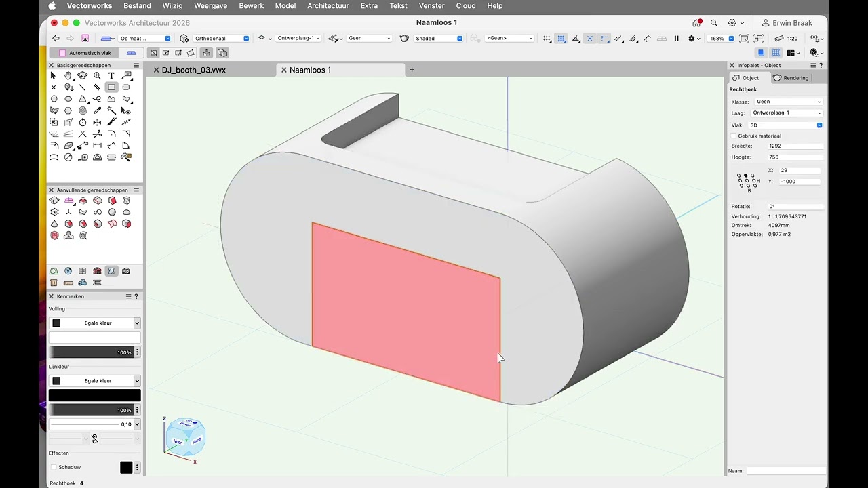868x488 pixels.
Task: Switch to the Rendering tab in Infopalet
Action: pos(791,78)
